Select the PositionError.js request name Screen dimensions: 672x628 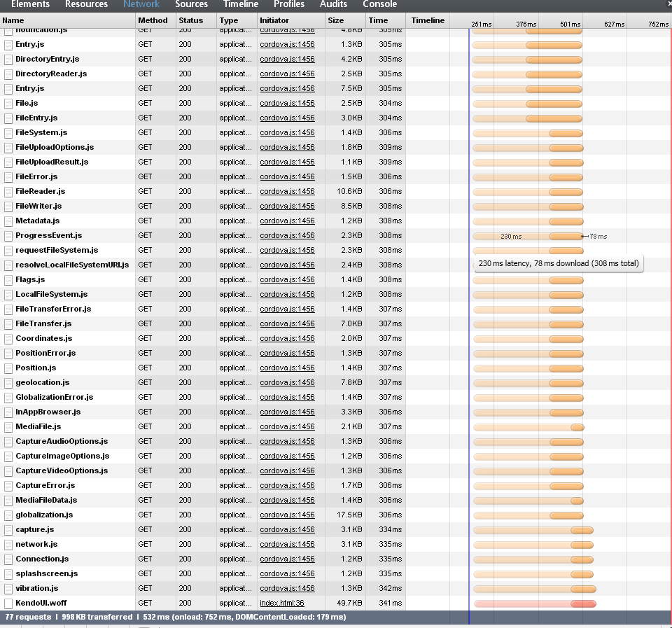point(45,354)
